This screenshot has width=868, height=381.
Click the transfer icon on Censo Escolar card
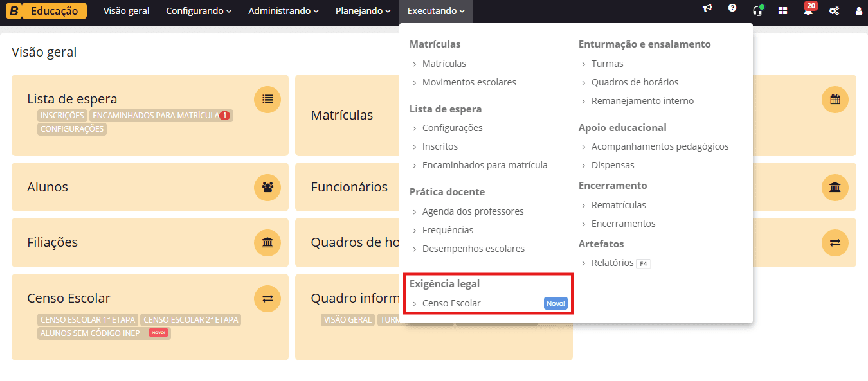coord(267,298)
